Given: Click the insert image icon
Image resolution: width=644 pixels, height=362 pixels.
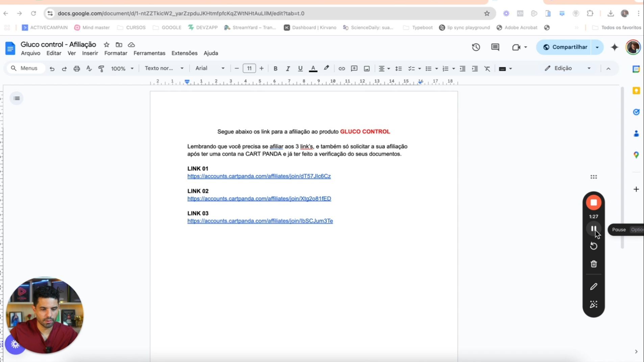Looking at the screenshot, I should pyautogui.click(x=367, y=69).
